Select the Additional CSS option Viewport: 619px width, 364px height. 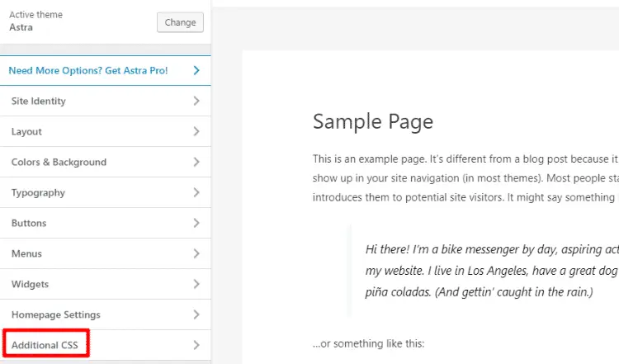point(45,345)
